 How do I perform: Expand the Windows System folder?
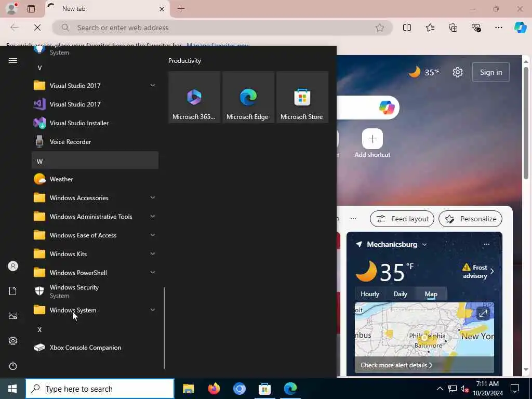click(95, 310)
